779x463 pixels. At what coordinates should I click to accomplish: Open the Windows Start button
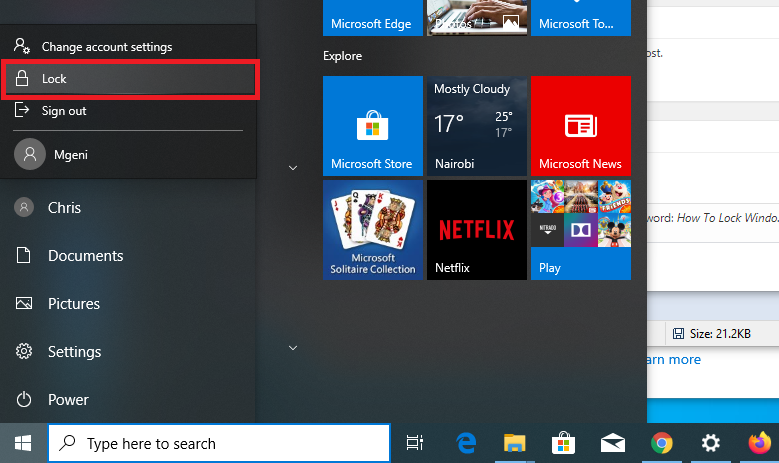pos(23,443)
